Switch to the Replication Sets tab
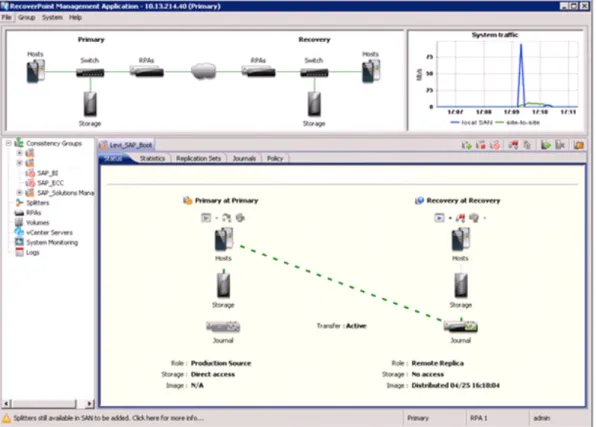The image size is (597, 427). (x=198, y=158)
